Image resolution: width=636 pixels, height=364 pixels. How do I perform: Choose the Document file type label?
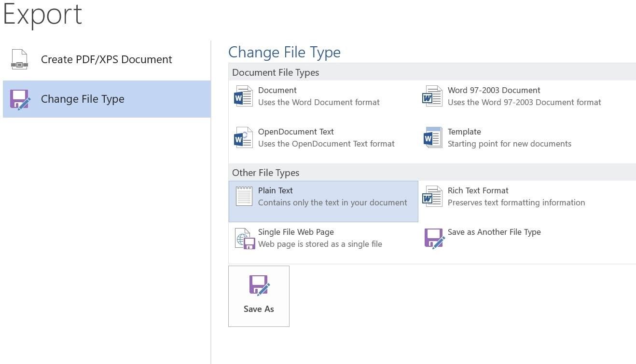pyautogui.click(x=277, y=90)
